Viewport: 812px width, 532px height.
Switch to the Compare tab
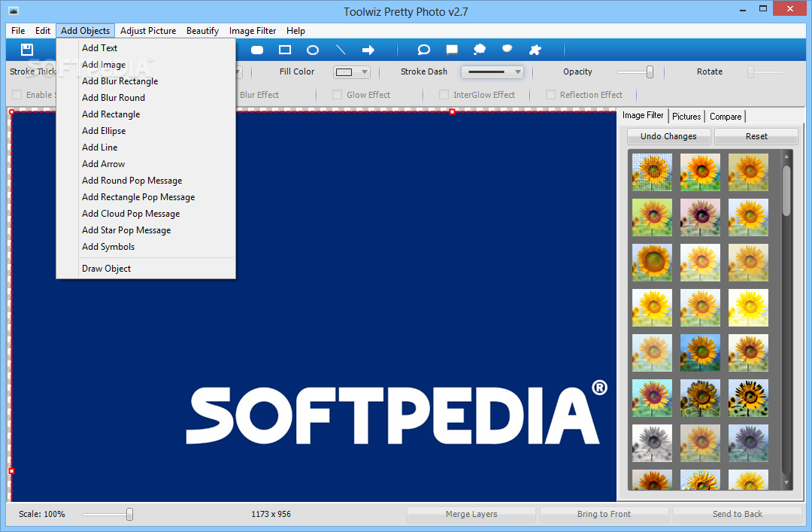pos(725,116)
